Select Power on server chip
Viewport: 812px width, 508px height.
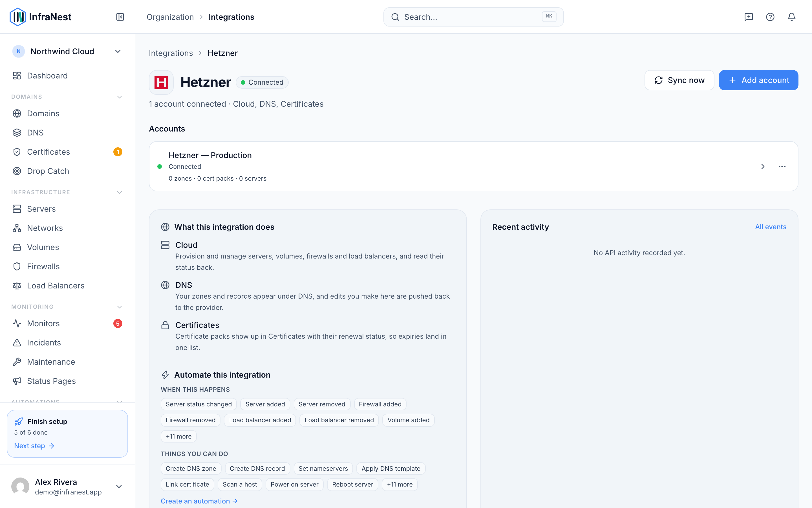coord(295,485)
